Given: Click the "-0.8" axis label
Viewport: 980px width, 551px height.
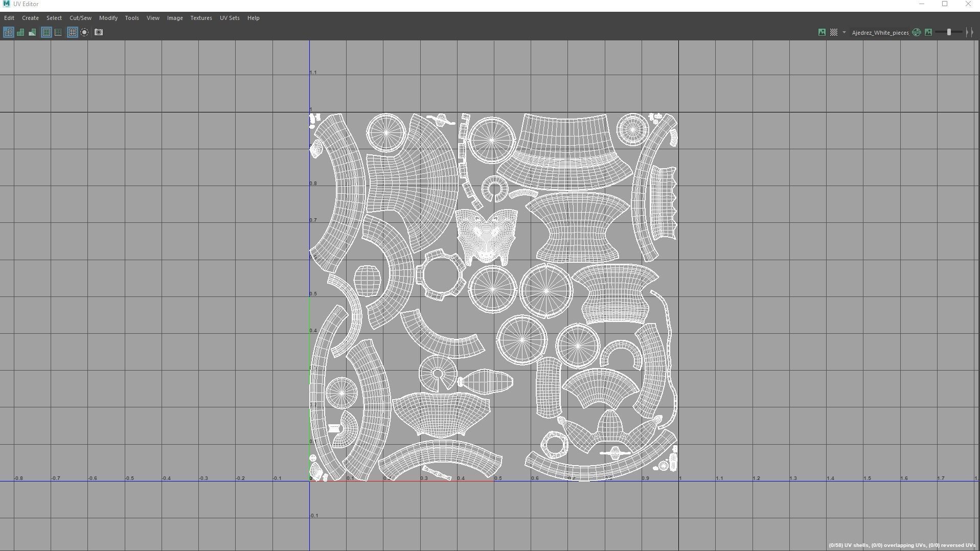Looking at the screenshot, I should [x=18, y=478].
